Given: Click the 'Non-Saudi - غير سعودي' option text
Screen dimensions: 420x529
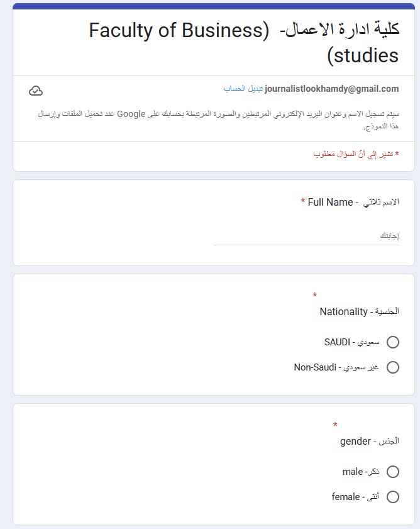Looking at the screenshot, I should [x=336, y=367].
